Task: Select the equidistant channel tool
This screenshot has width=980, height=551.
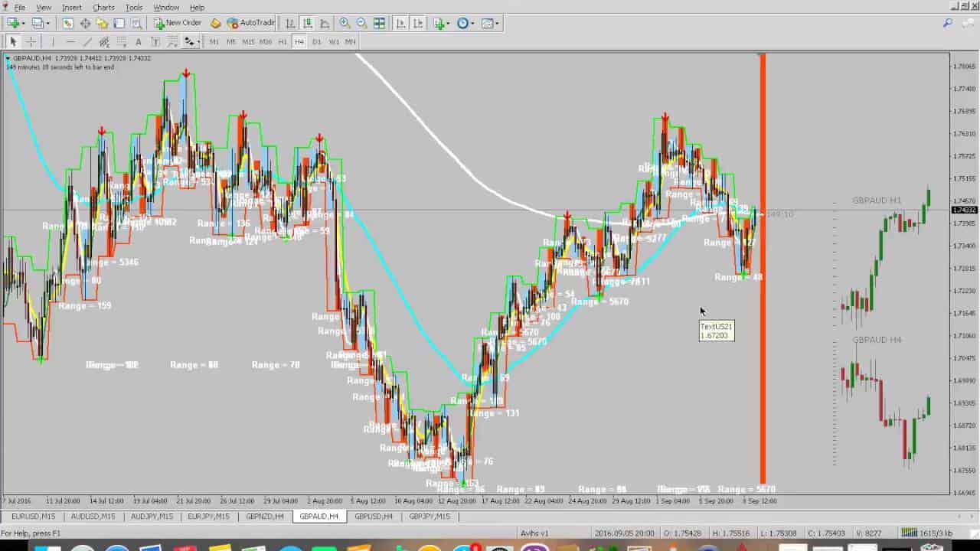Action: pos(104,41)
